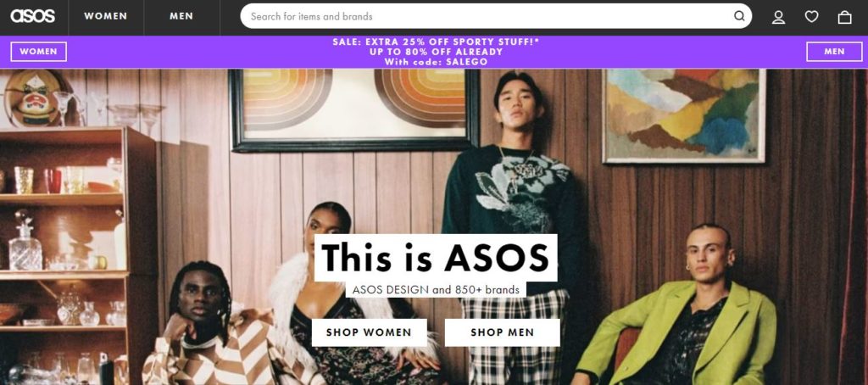Viewport: 868px width, 385px height.
Task: Click the ASOS logo
Action: coord(33,16)
